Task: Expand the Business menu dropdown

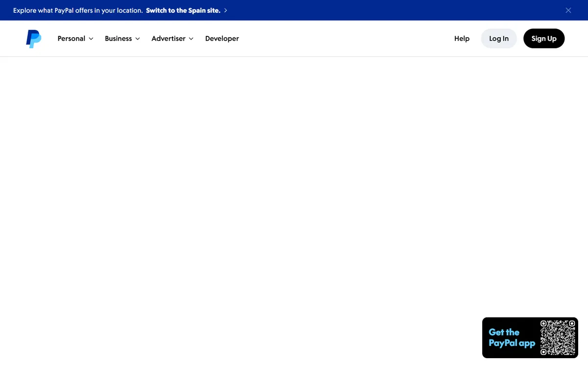Action: pyautogui.click(x=122, y=39)
